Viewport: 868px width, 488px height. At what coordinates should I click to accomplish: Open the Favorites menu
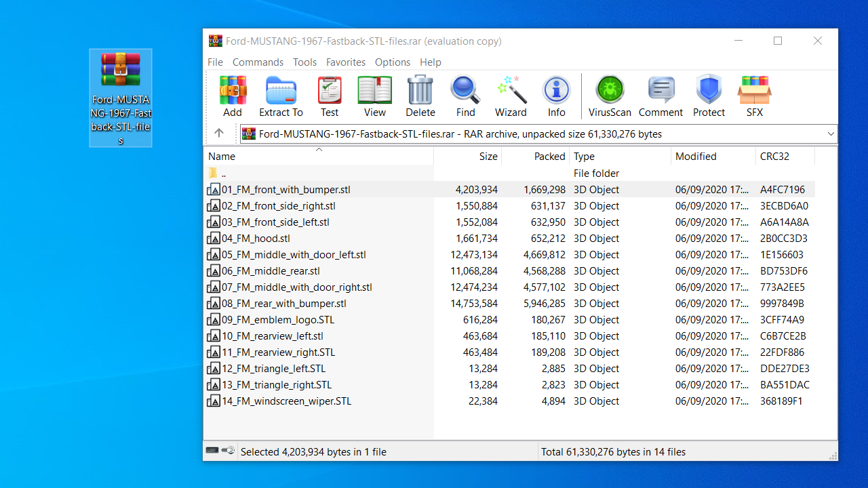346,62
